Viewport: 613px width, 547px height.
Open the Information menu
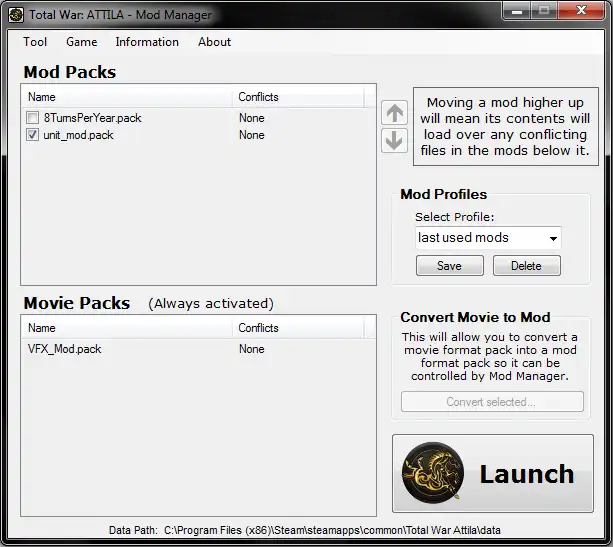147,42
